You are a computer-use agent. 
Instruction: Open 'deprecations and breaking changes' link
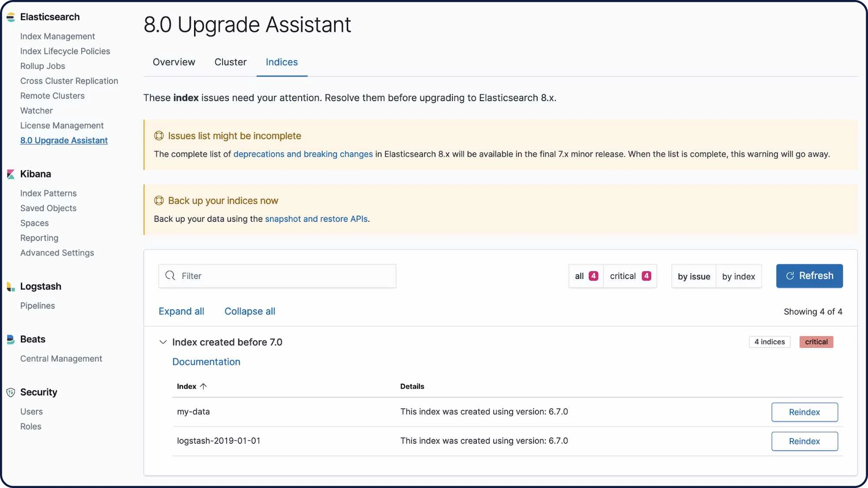[x=303, y=154]
